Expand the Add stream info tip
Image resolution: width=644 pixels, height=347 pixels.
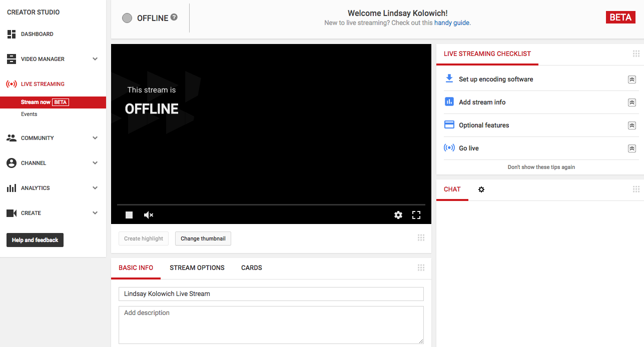point(632,102)
